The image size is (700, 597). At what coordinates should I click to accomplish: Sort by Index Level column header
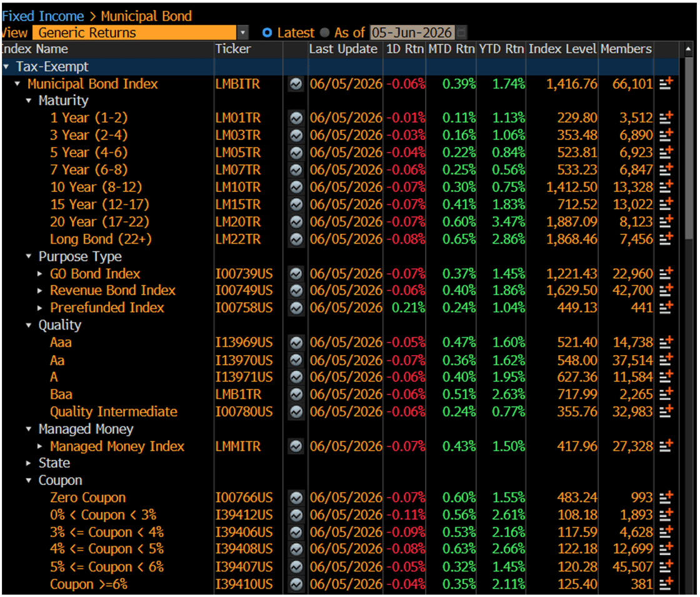(x=562, y=49)
